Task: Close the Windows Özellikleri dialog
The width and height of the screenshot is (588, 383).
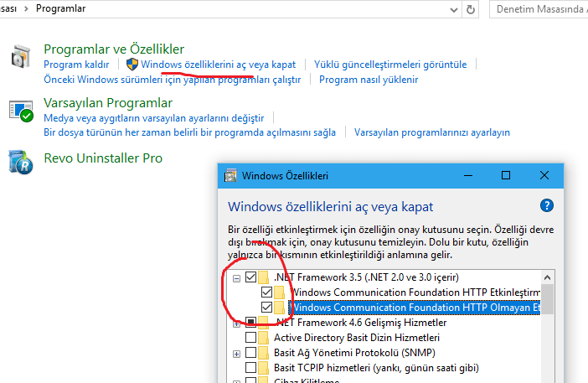Action: click(x=544, y=175)
